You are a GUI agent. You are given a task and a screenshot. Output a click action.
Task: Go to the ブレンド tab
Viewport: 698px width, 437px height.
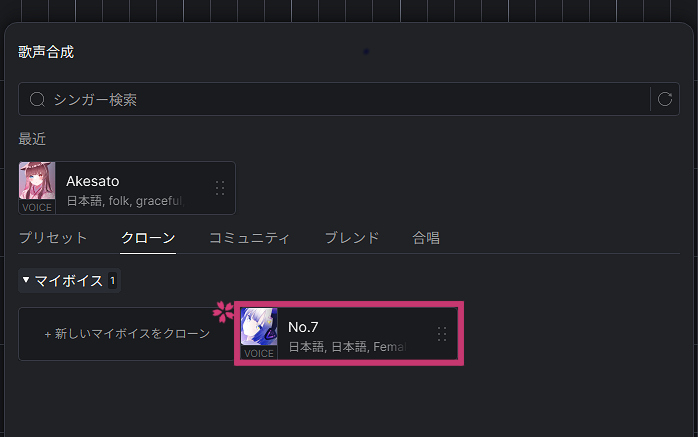point(352,238)
